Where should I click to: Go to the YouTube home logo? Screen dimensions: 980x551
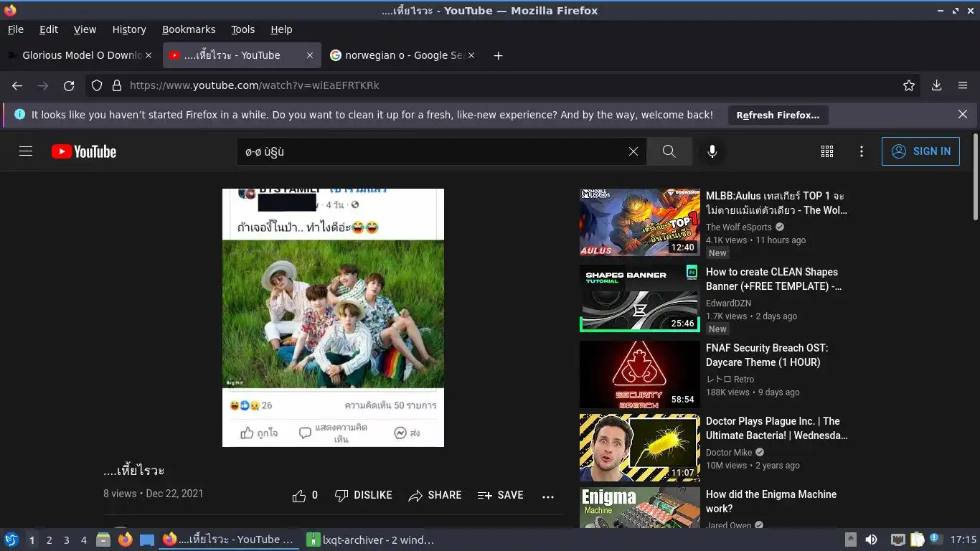pos(84,151)
